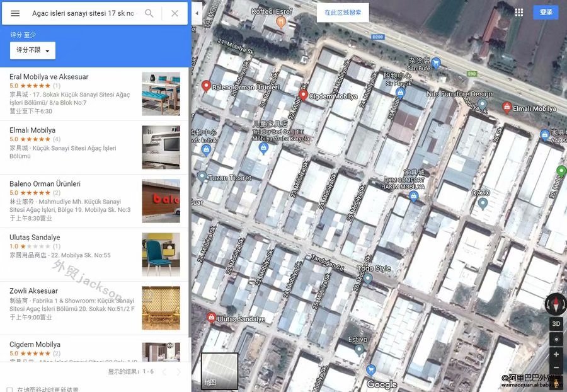Open Ulutaş Sandalye list result
Screen dimensions: 567x392
(x=94, y=255)
